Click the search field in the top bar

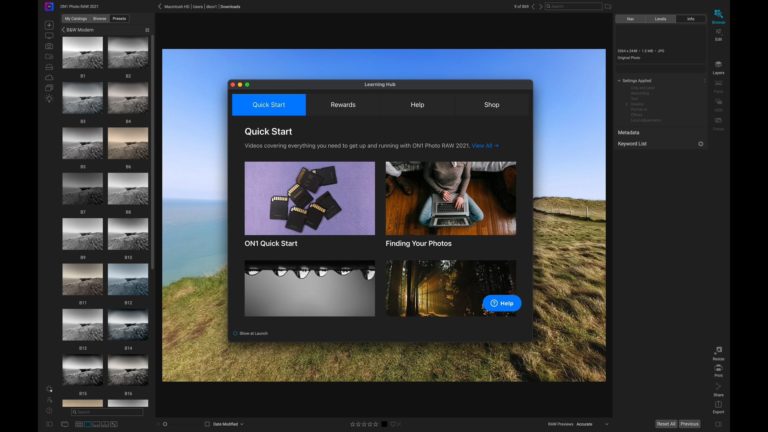574,6
